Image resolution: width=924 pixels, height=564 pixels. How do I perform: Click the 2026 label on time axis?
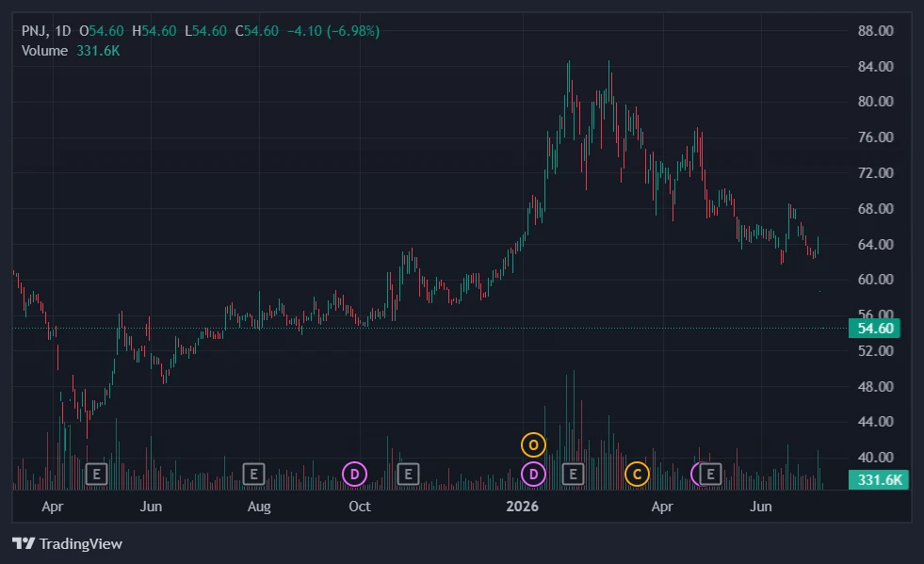(x=522, y=507)
